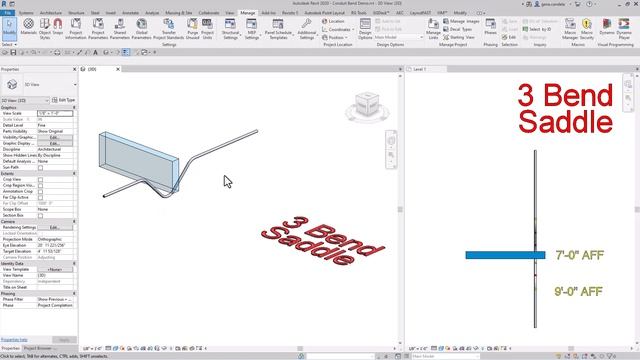640x360 pixels.
Task: Open the Snaps settings
Action: [x=58, y=28]
